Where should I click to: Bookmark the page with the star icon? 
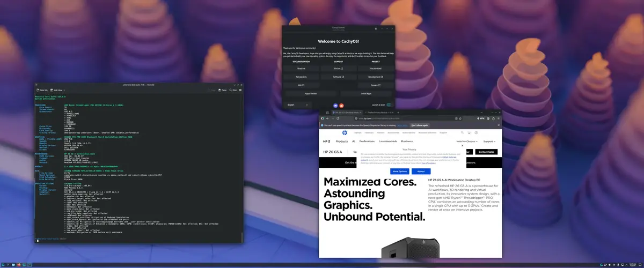(x=460, y=118)
